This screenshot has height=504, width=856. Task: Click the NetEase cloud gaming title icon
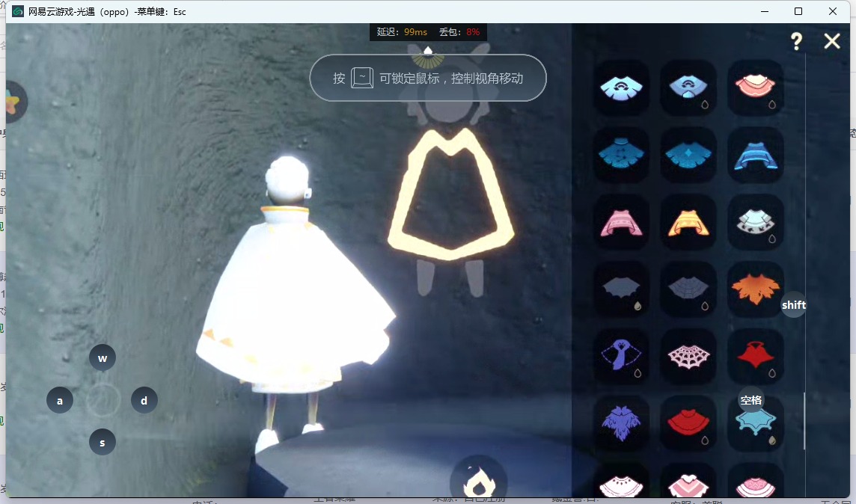click(x=18, y=11)
